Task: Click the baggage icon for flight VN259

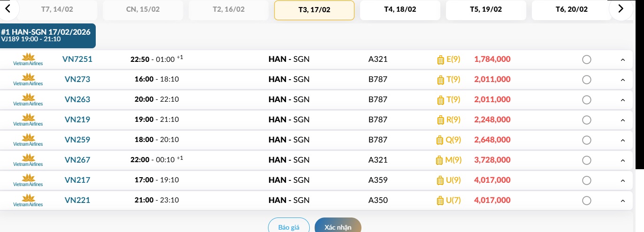Action: click(x=440, y=140)
